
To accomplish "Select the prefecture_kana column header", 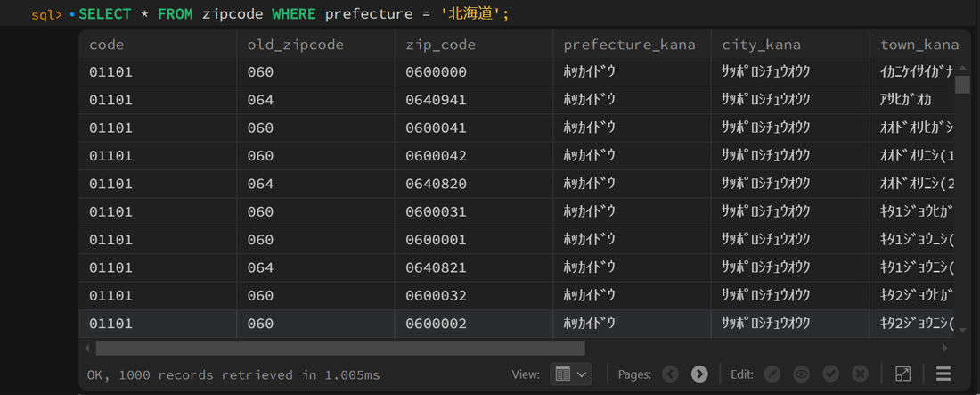I will click(629, 45).
